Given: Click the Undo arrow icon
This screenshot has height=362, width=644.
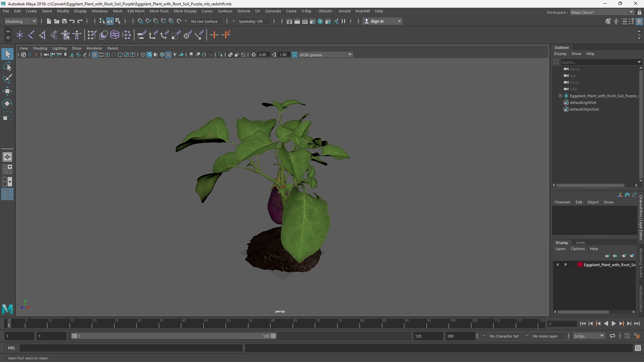Looking at the screenshot, I should click(x=72, y=21).
